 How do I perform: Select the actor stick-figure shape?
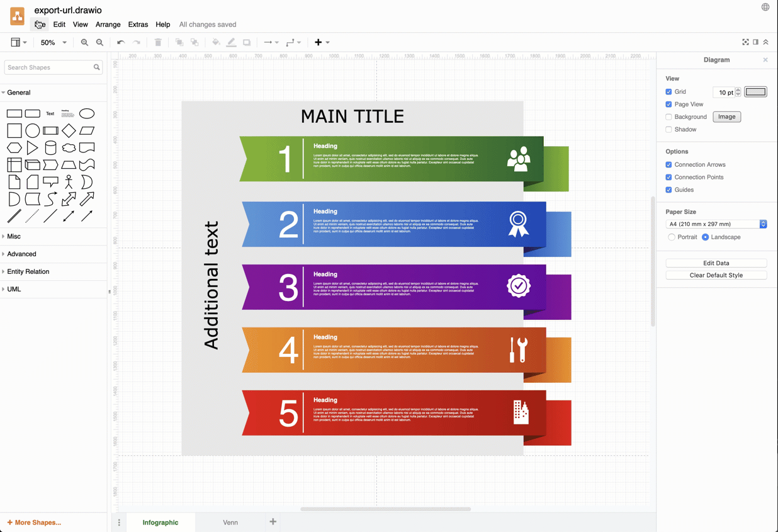[69, 181]
